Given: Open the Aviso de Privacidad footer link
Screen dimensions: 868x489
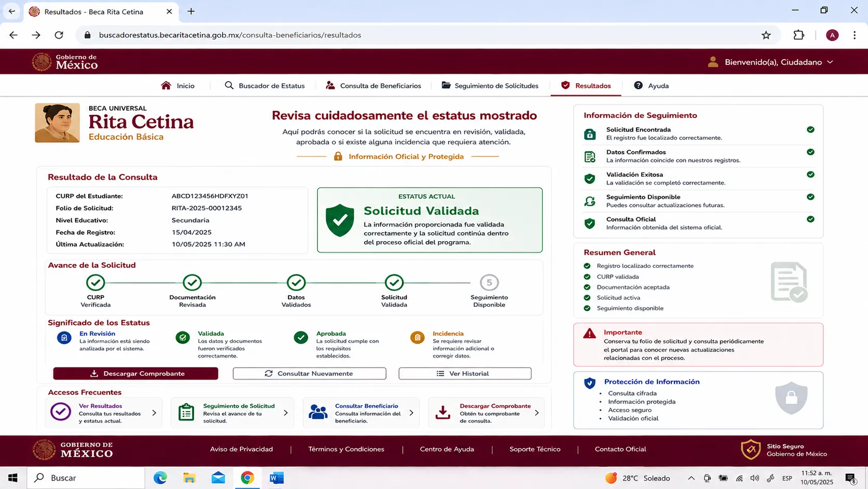Looking at the screenshot, I should tap(241, 449).
